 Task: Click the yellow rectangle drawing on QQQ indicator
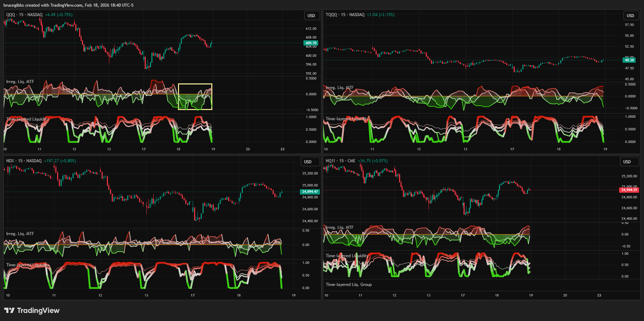click(195, 84)
